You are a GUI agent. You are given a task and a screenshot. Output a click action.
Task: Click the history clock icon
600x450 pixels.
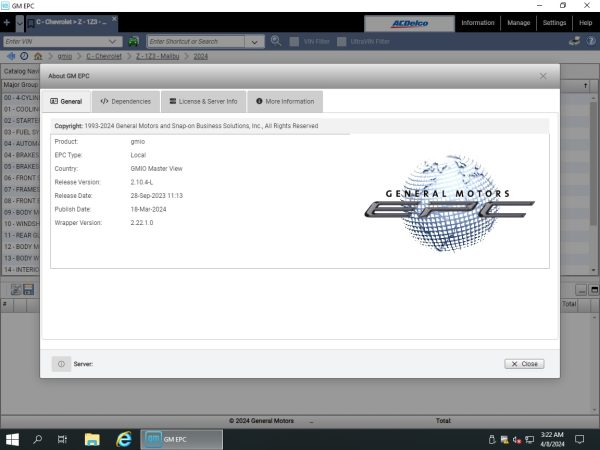click(x=24, y=56)
